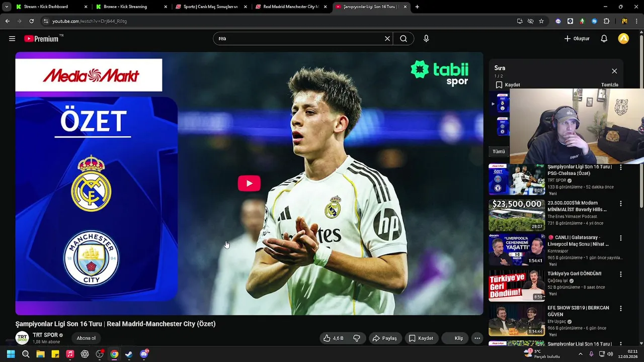Install app icon in address bar
The width and height of the screenshot is (644, 362).
520,21
